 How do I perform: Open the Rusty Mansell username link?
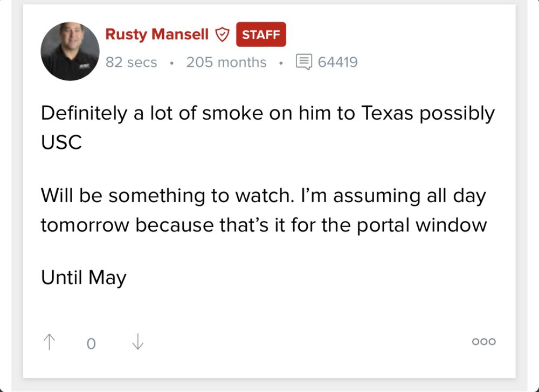click(x=156, y=35)
